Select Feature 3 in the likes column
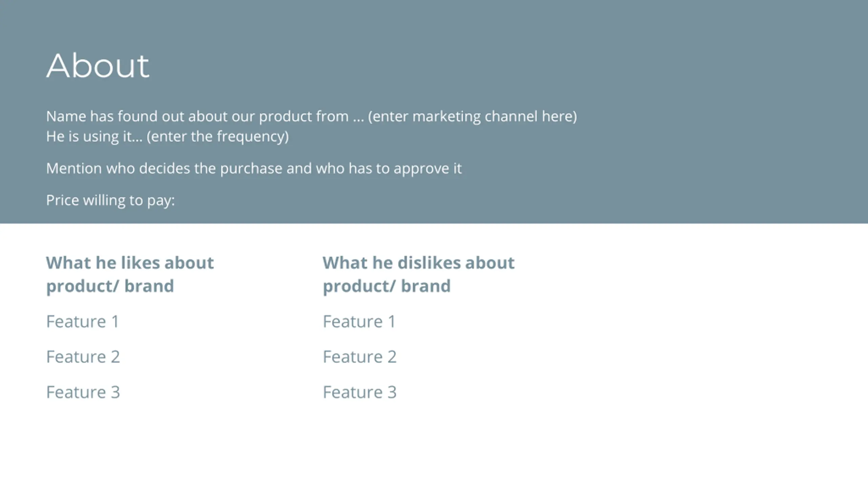 point(83,392)
